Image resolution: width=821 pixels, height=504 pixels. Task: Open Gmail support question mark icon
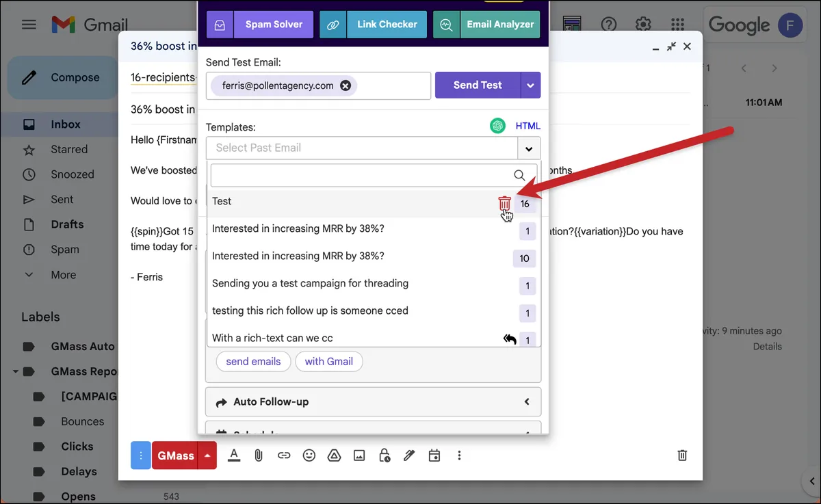608,25
